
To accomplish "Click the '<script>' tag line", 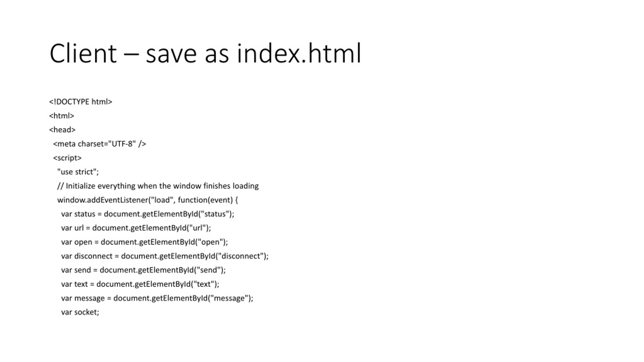I will point(67,158).
